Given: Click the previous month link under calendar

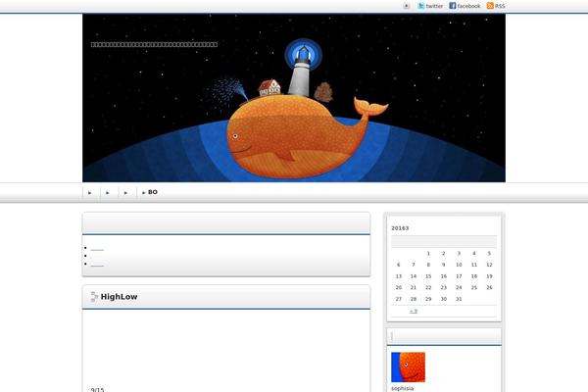Looking at the screenshot, I should click(414, 311).
